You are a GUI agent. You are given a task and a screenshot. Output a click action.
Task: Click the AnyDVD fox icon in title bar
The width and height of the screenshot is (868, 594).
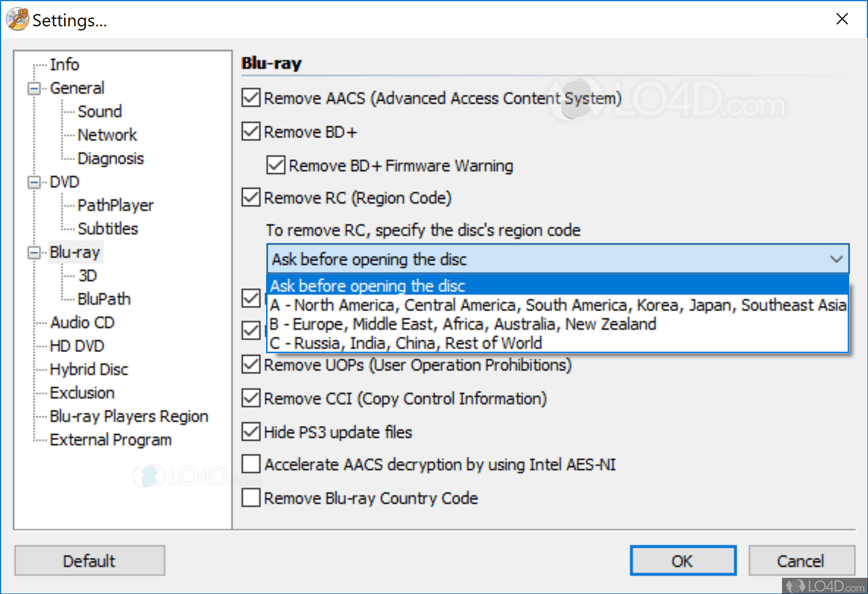(17, 19)
